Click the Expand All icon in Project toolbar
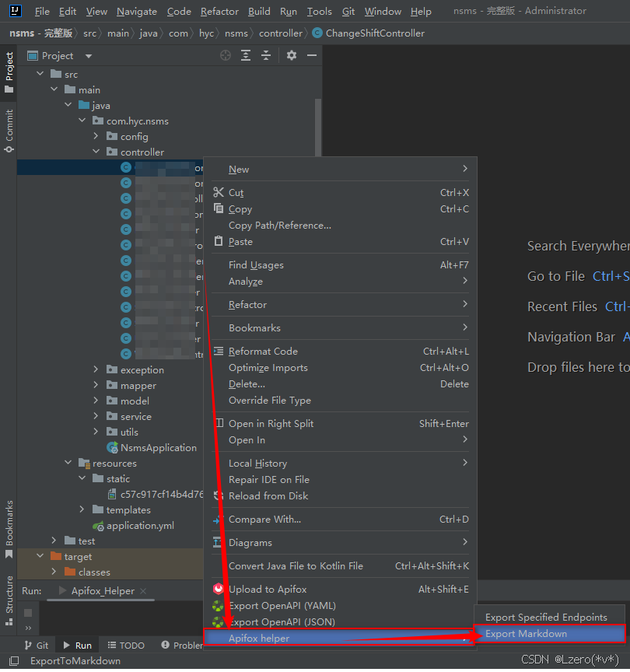The height and width of the screenshot is (672, 630). (247, 55)
